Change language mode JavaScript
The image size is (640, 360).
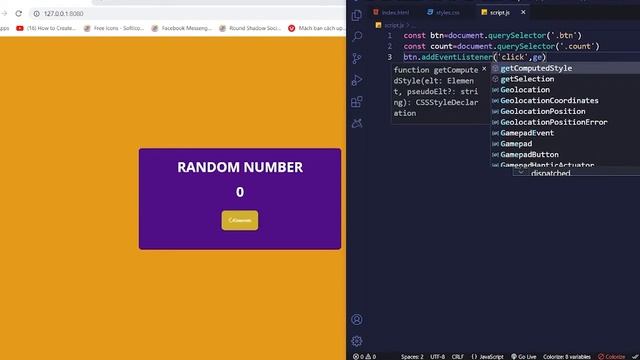click(487, 356)
